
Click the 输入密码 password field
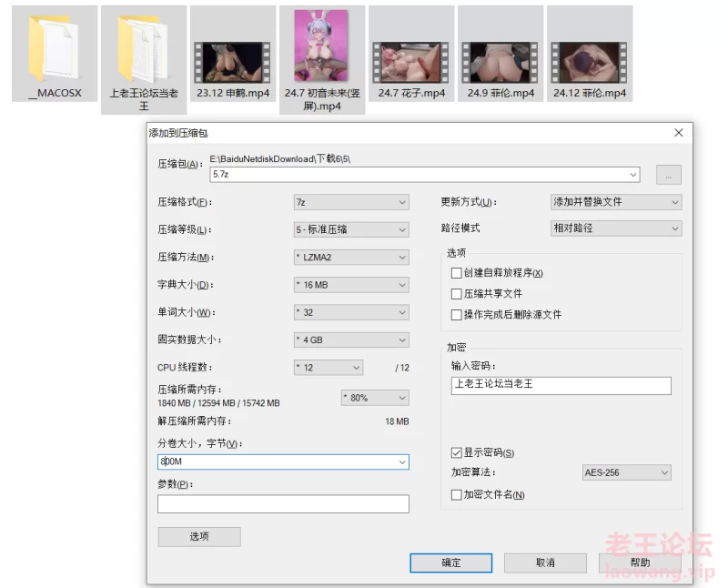tap(561, 386)
